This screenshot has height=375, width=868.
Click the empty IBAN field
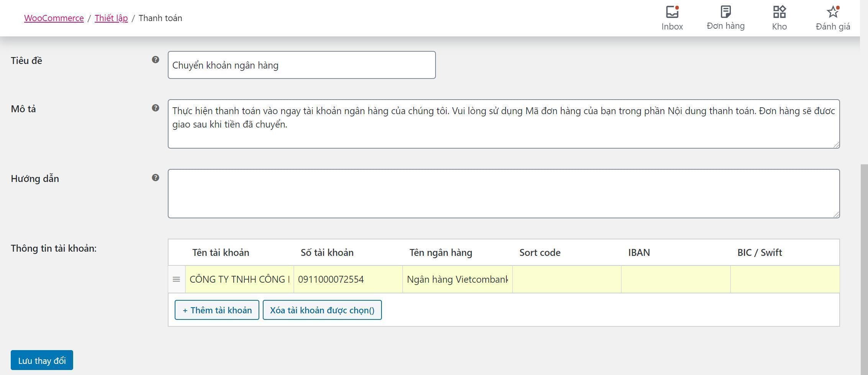(676, 279)
